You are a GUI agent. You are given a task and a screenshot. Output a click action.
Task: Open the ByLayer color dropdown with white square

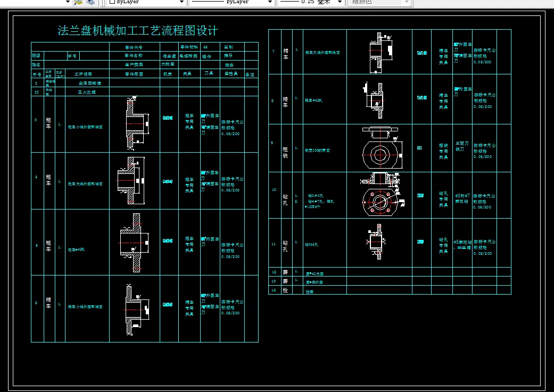[146, 2]
